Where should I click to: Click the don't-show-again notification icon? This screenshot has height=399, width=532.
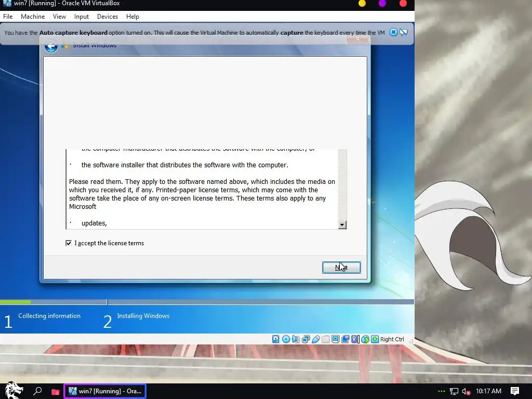[403, 32]
